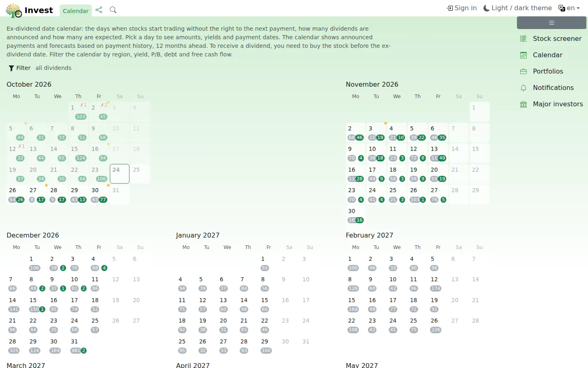This screenshot has height=368, width=588.
Task: Toggle Light / dark theme
Action: [517, 8]
